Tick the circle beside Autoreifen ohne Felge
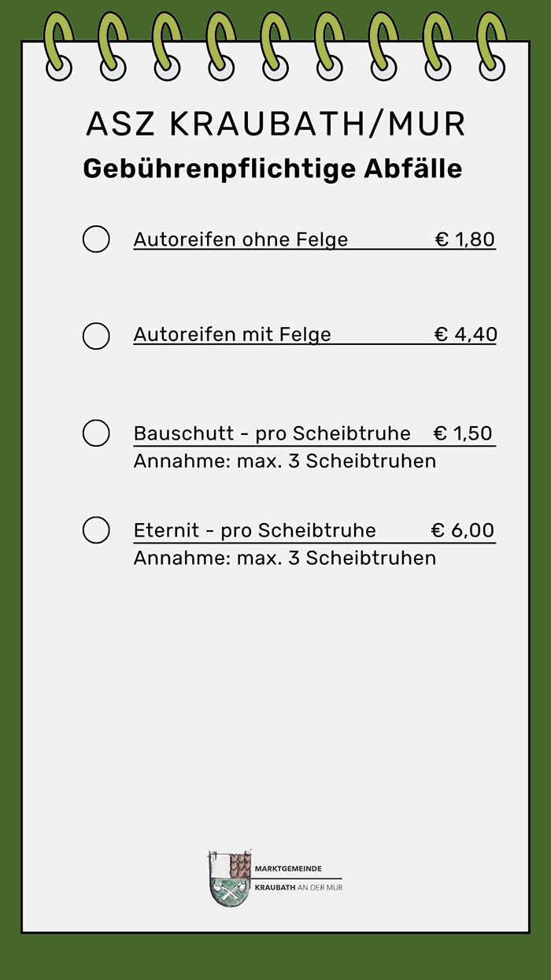 coord(96,239)
